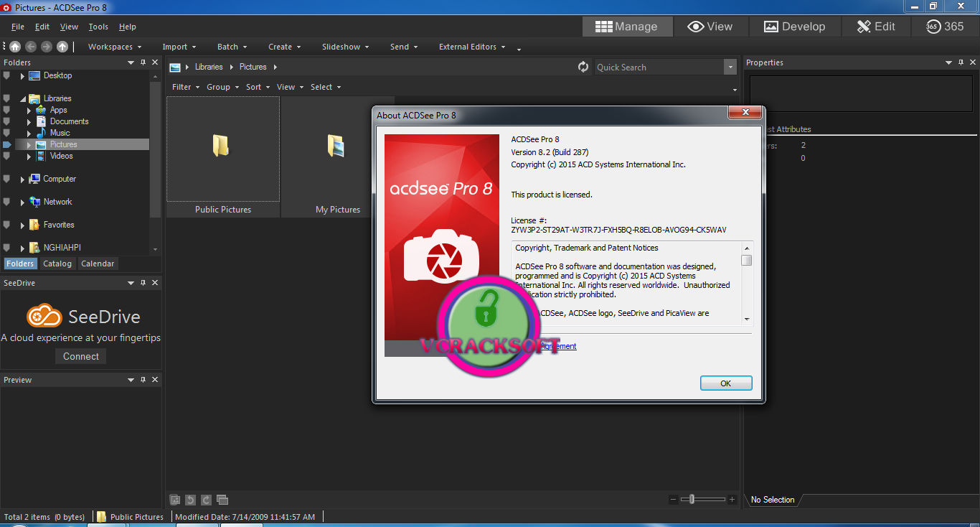Switch to Edit mode
The image size is (980, 527).
click(x=876, y=27)
